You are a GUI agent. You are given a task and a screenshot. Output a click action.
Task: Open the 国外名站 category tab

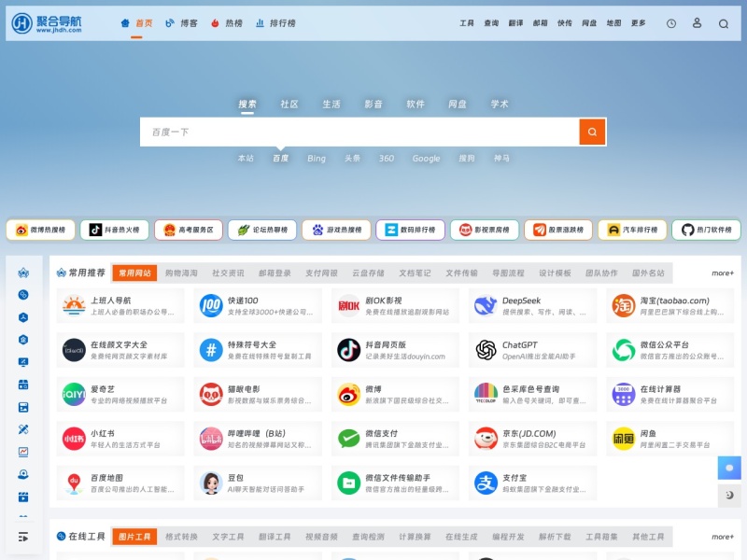click(x=648, y=273)
